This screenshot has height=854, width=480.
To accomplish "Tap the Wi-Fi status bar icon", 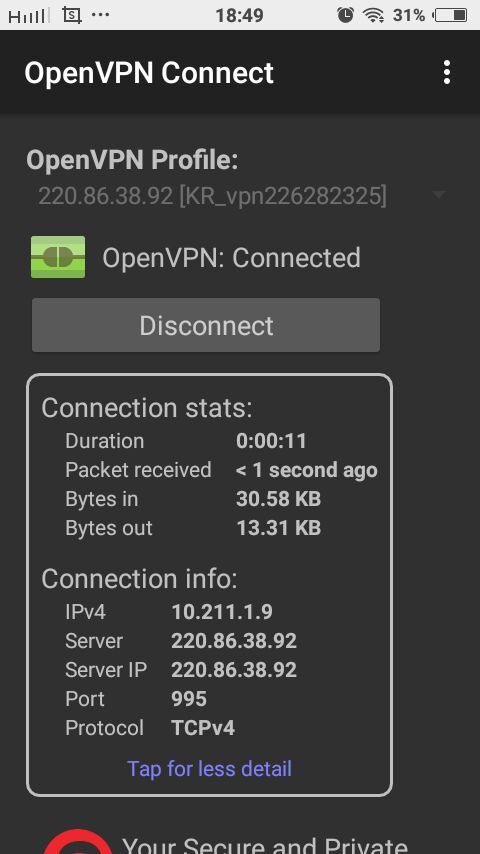I will pyautogui.click(x=373, y=15).
